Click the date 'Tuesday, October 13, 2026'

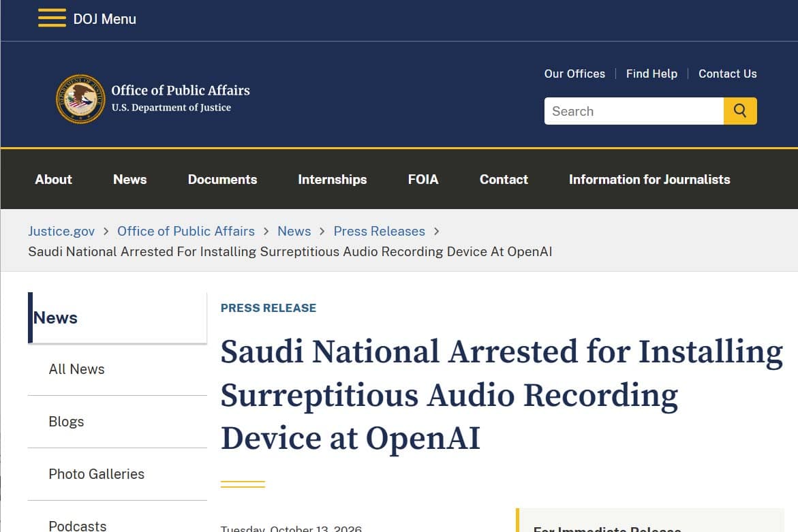[291, 529]
